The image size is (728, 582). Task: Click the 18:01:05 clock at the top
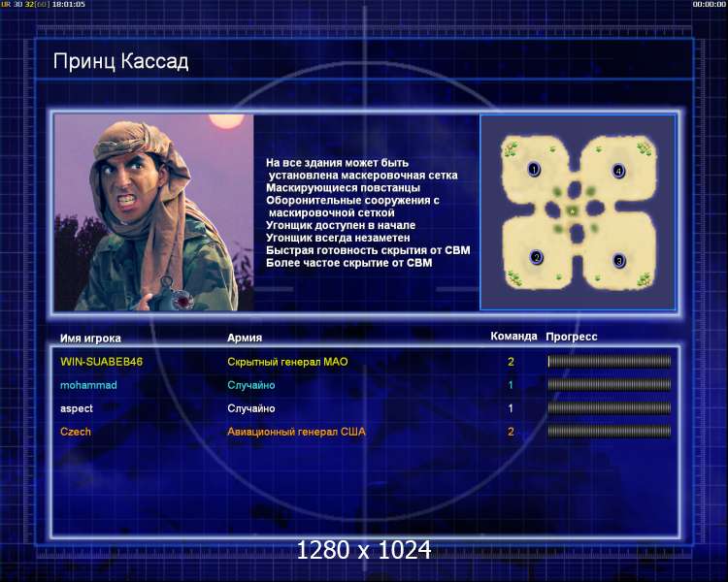click(69, 4)
